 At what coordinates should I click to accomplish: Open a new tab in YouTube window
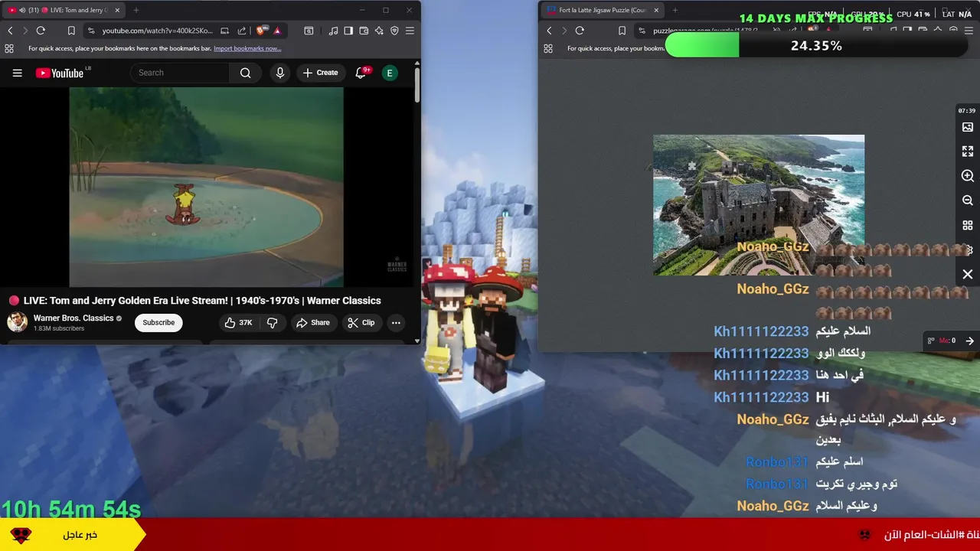point(136,10)
